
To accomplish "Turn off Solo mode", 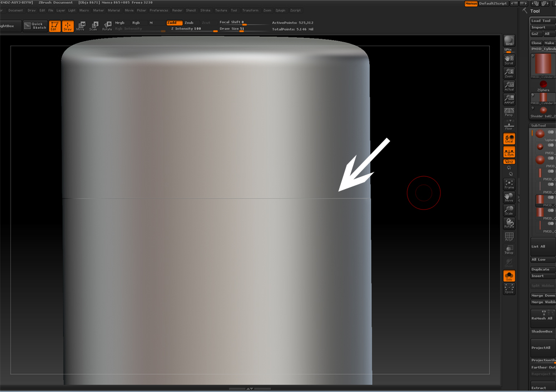I will click(509, 276).
